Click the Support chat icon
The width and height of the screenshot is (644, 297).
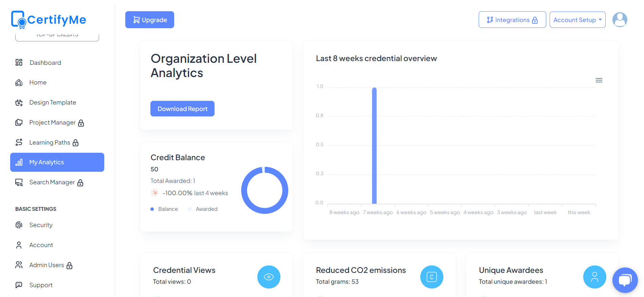19,285
